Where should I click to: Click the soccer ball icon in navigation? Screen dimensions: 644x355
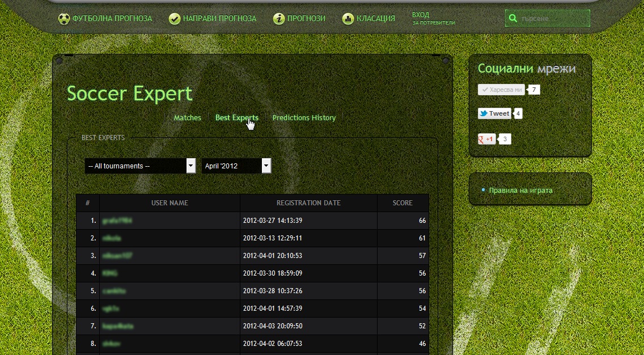tap(64, 19)
